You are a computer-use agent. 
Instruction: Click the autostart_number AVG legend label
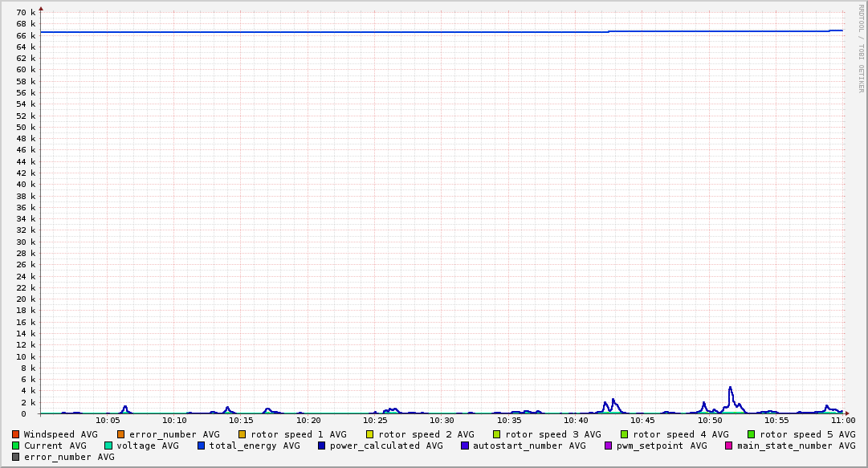529,446
